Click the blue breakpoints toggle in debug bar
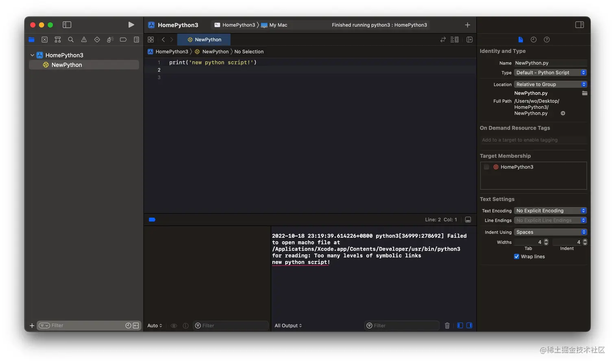 click(x=152, y=219)
